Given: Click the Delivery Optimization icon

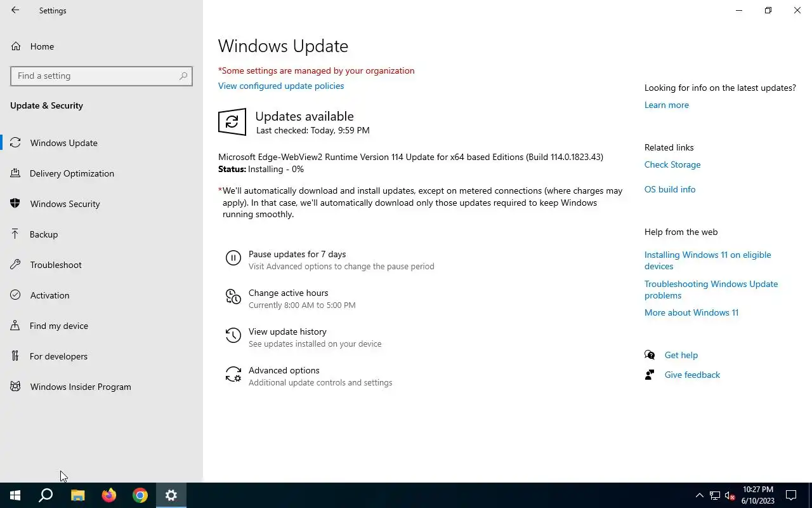Looking at the screenshot, I should click(x=16, y=173).
